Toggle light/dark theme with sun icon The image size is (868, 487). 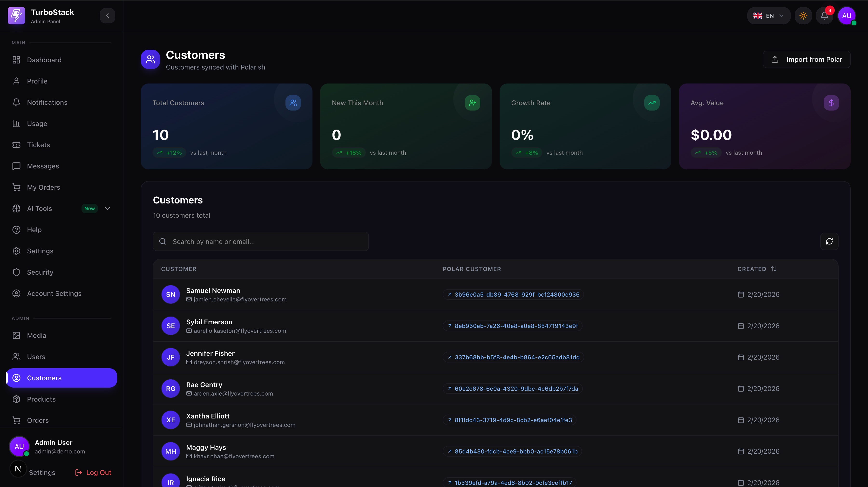pos(803,16)
